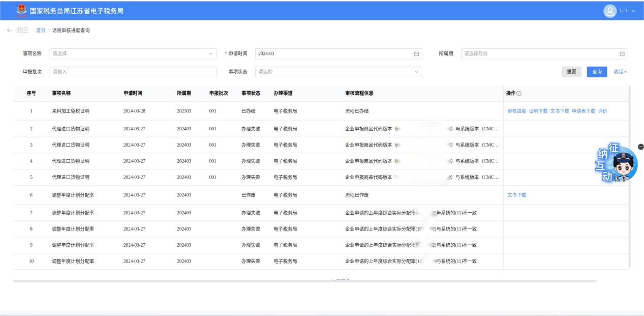Expand the user account menu chevron
Screen dimensions: 644x316
(x=633, y=11)
